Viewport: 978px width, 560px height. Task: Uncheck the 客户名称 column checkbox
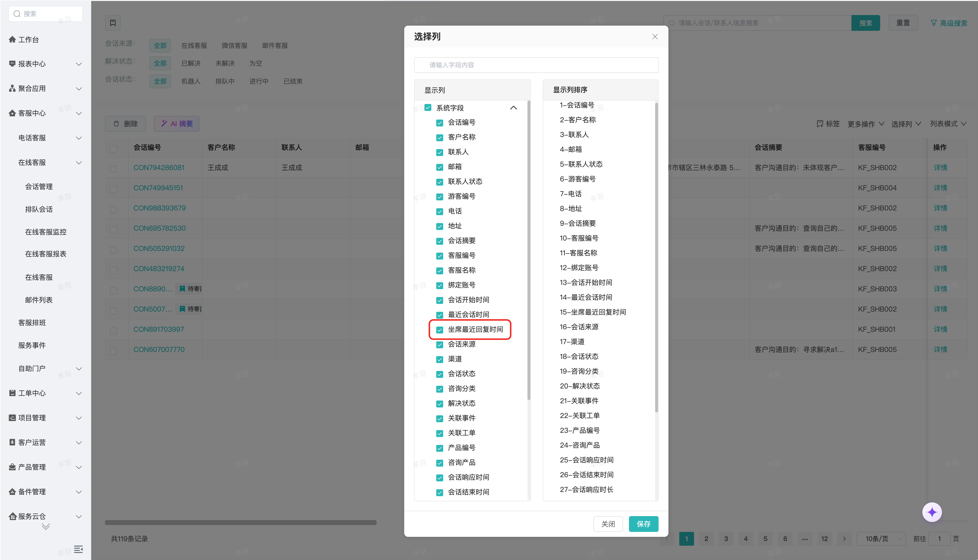(439, 137)
